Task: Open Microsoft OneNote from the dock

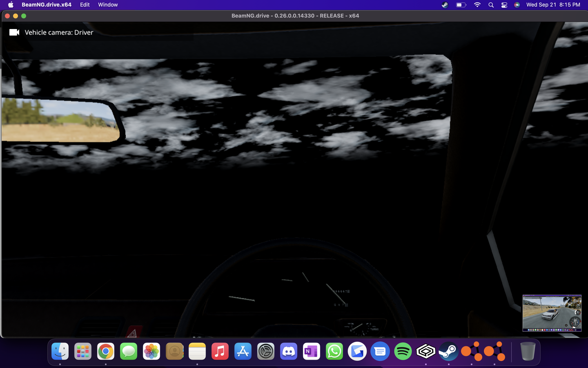Action: point(312,351)
